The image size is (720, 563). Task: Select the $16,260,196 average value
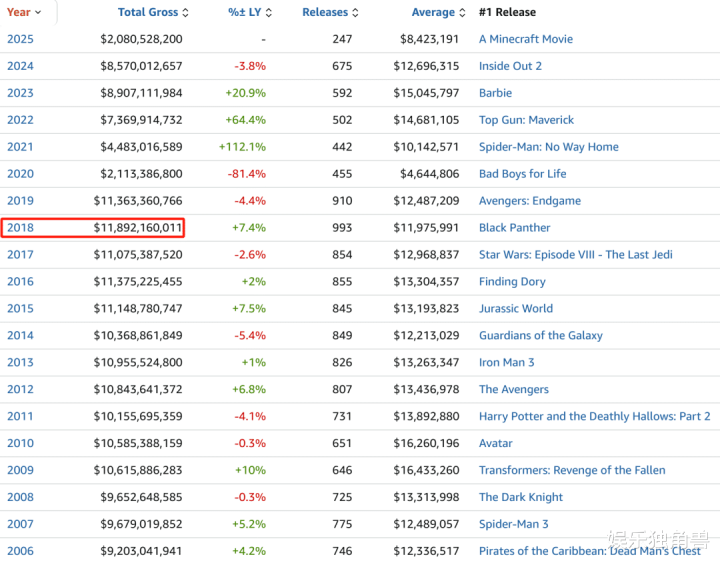click(426, 443)
